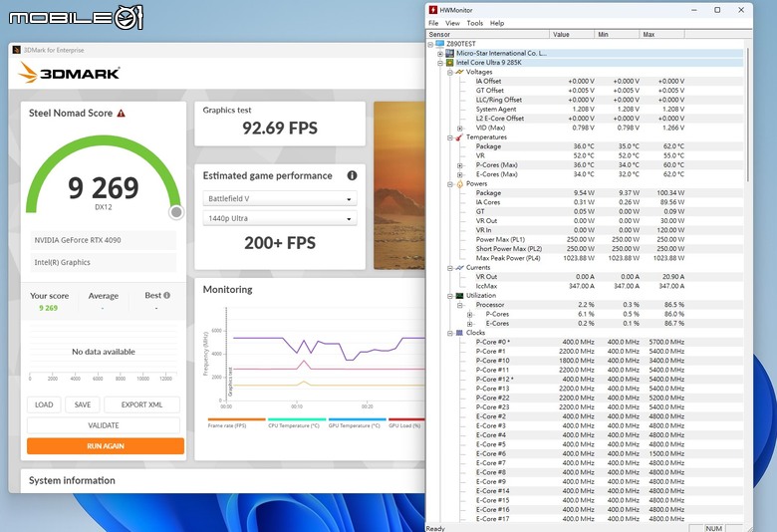Select the P-Core #0 clock row
The width and height of the screenshot is (777, 532).
tap(585, 342)
